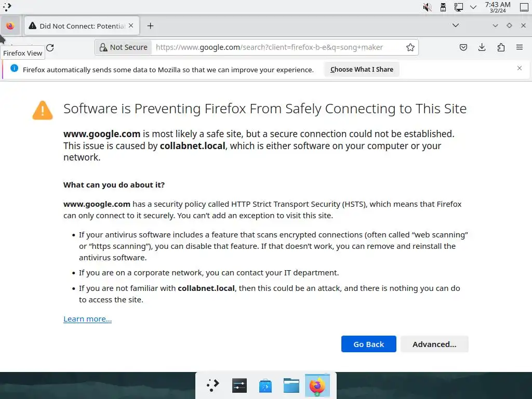532x399 pixels.
Task: Click the info icon in notification bar
Action: click(x=14, y=68)
